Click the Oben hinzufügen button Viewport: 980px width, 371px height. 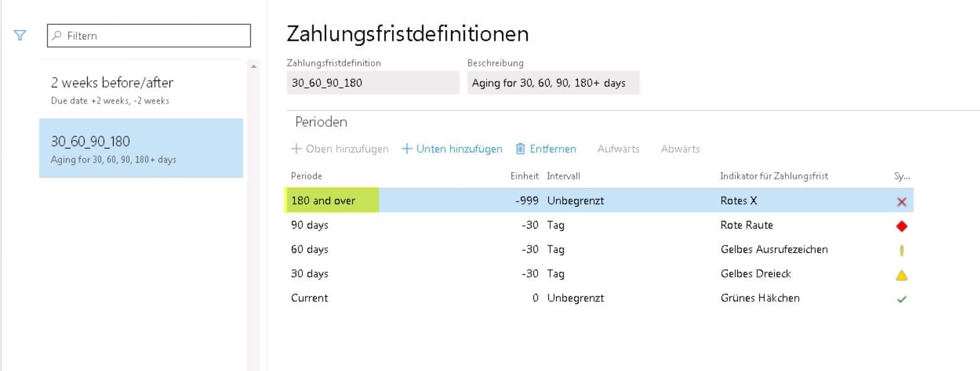(340, 149)
